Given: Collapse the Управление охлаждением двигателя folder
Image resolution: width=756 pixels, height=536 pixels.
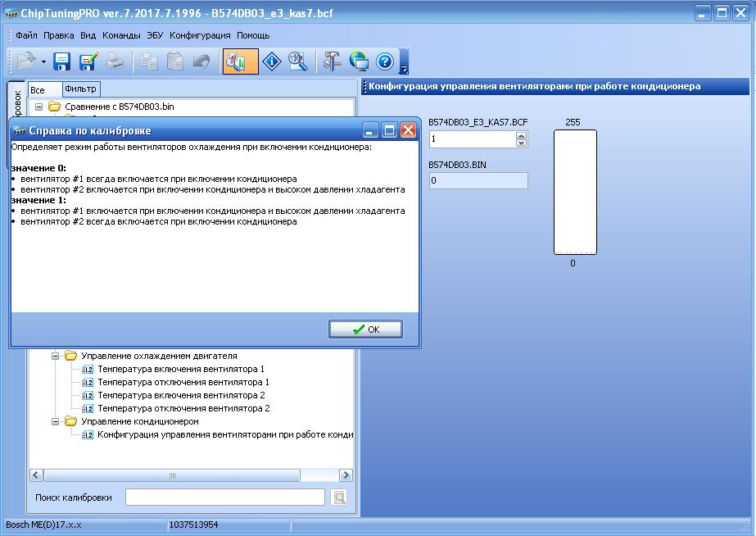Looking at the screenshot, I should (56, 356).
